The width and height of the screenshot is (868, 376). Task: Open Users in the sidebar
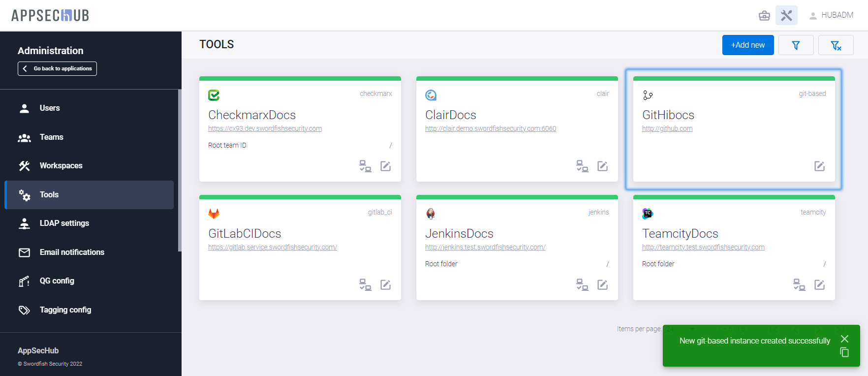pos(49,108)
